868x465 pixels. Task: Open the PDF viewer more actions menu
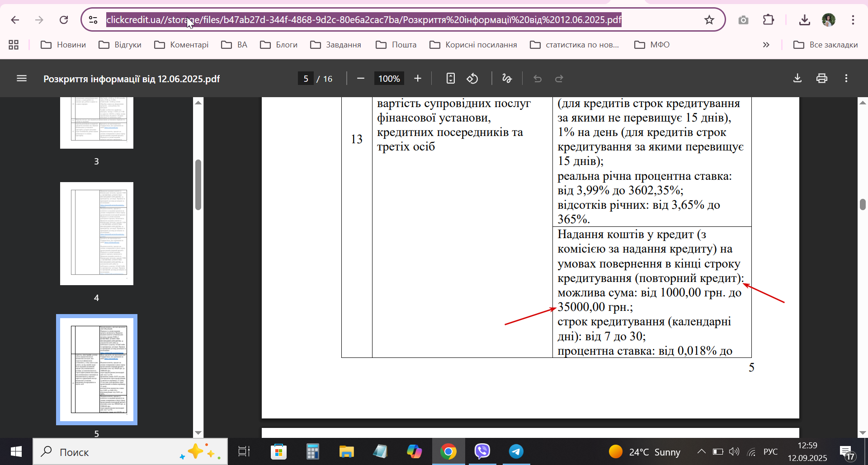pos(846,79)
